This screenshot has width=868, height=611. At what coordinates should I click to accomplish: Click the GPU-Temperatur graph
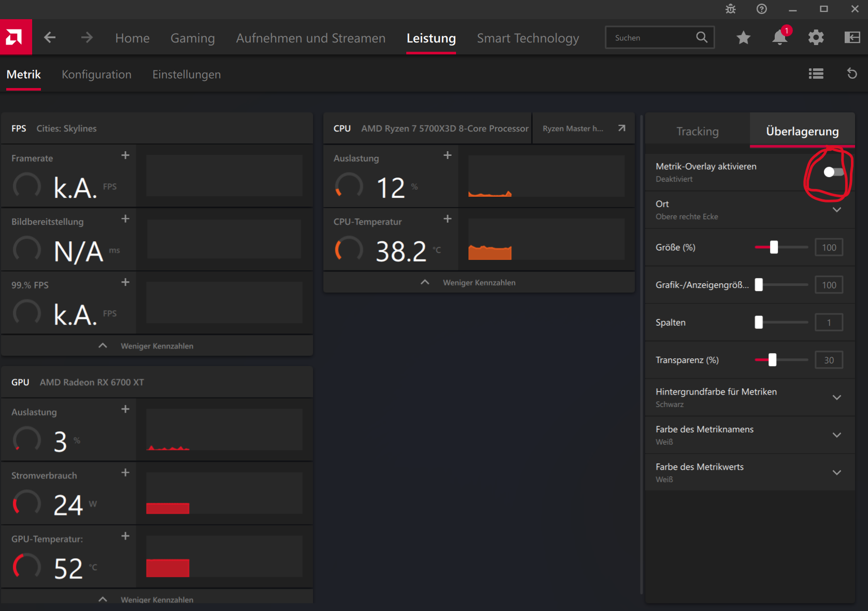point(224,557)
